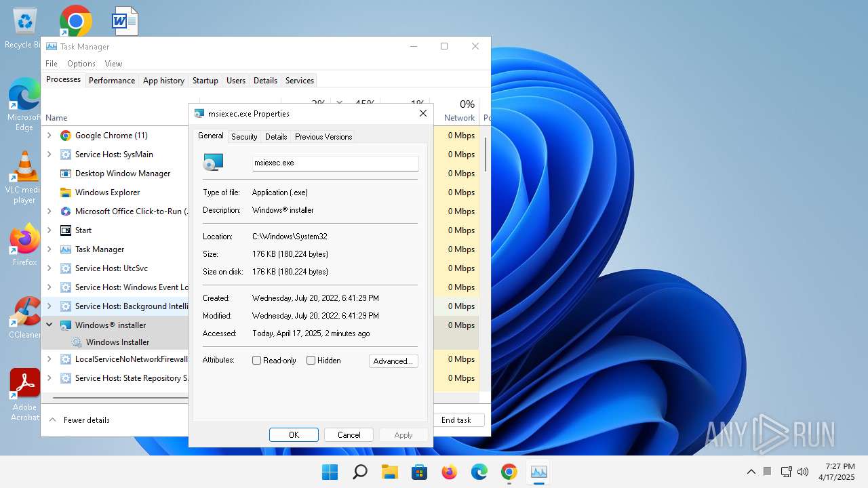
Task: Switch to the Details tab in Properties dialog
Action: pyautogui.click(x=276, y=137)
